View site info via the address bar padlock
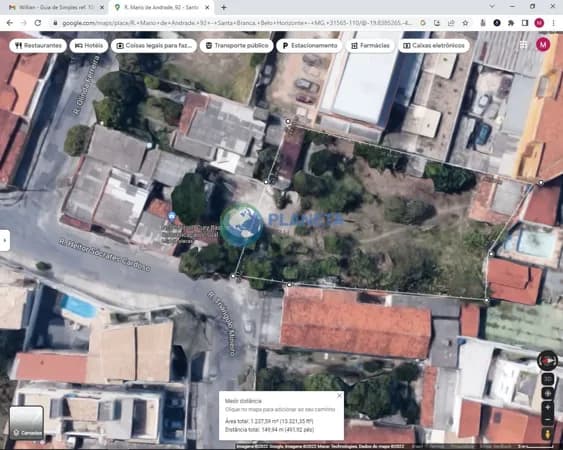This screenshot has width=563, height=450. [x=55, y=23]
